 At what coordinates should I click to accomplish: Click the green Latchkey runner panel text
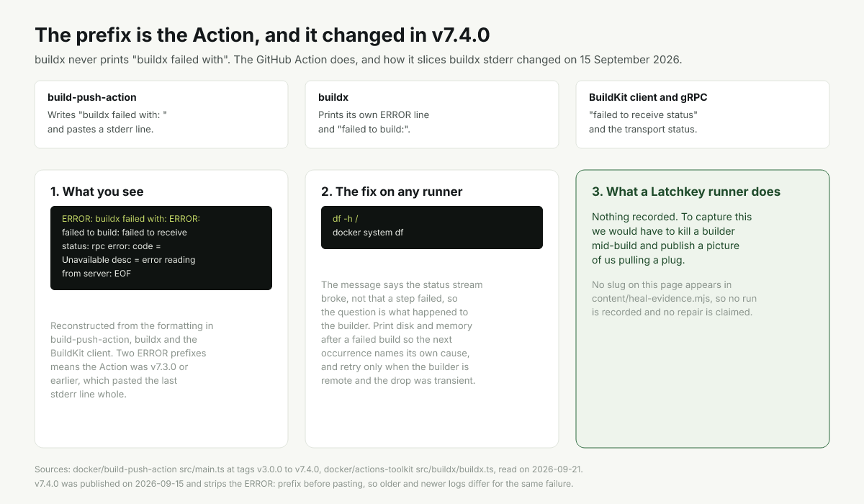(672, 238)
